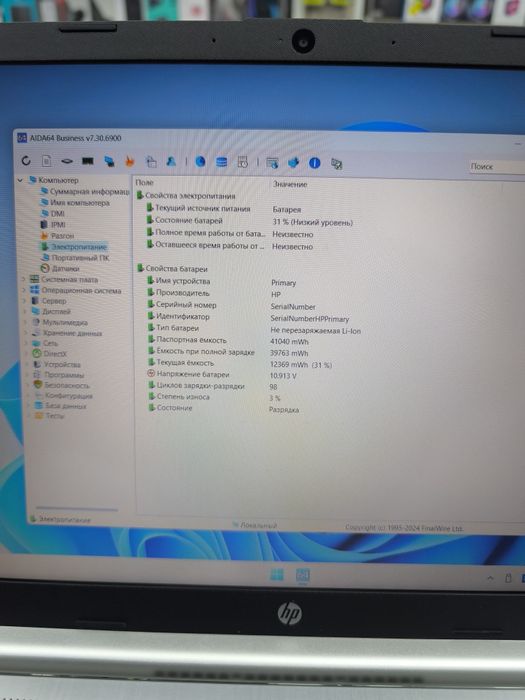This screenshot has height=700, width=525.
Task: Click the blue monitors GPGPU toolbar icon
Action: click(x=108, y=161)
